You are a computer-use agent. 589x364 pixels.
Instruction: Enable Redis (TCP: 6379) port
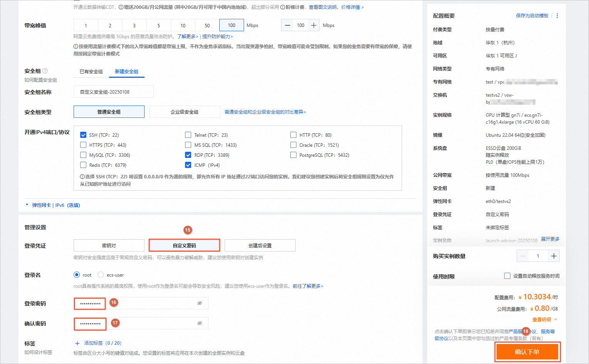point(83,165)
